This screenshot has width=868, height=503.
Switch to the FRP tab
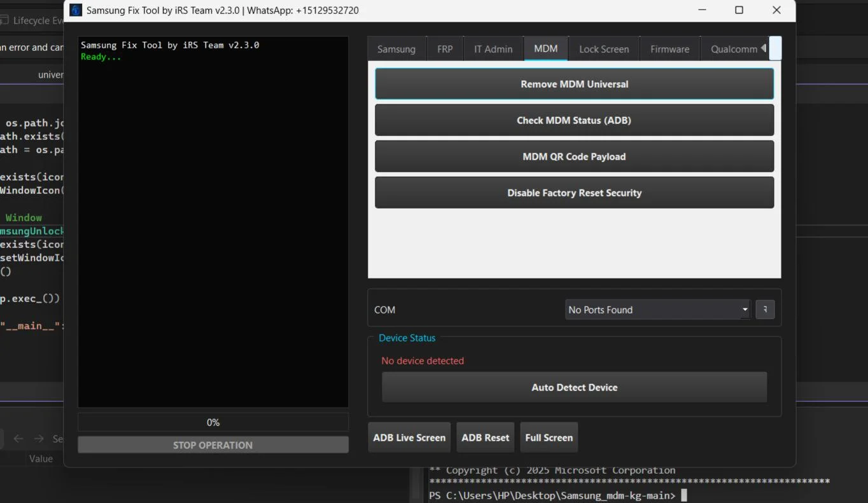pyautogui.click(x=445, y=49)
